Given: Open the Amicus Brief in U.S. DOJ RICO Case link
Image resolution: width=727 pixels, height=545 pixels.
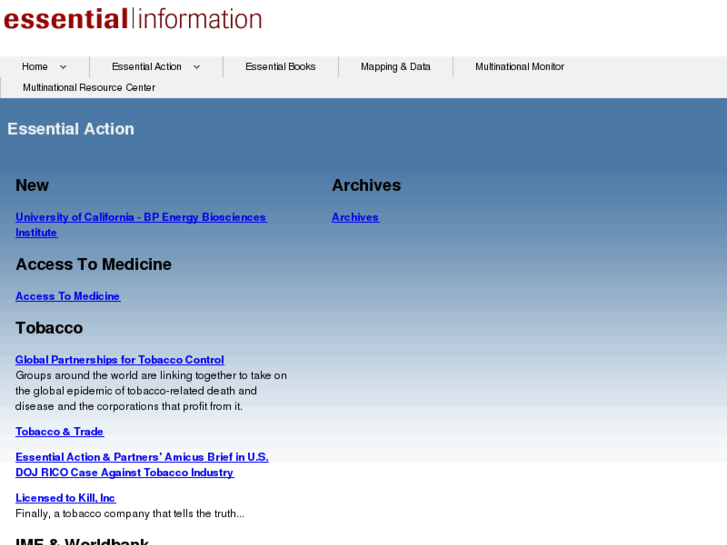Looking at the screenshot, I should tap(142, 465).
